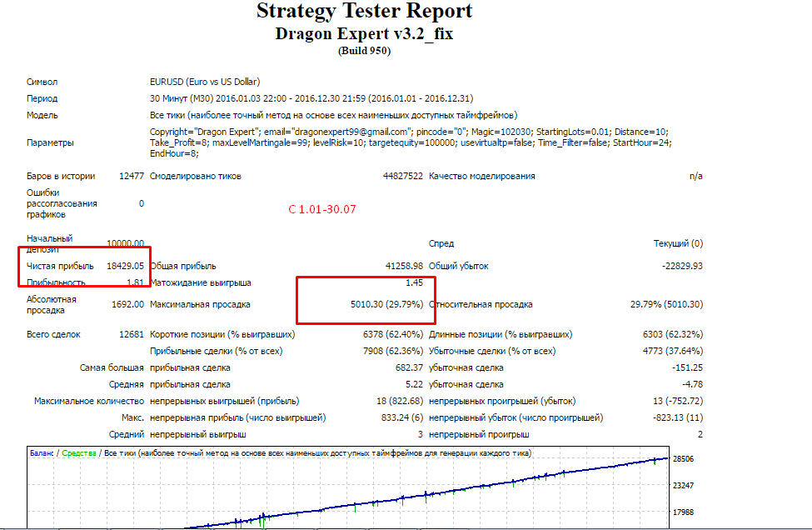The height and width of the screenshot is (530, 812).
Task: Click the n/a modelling quality value
Action: point(696,176)
